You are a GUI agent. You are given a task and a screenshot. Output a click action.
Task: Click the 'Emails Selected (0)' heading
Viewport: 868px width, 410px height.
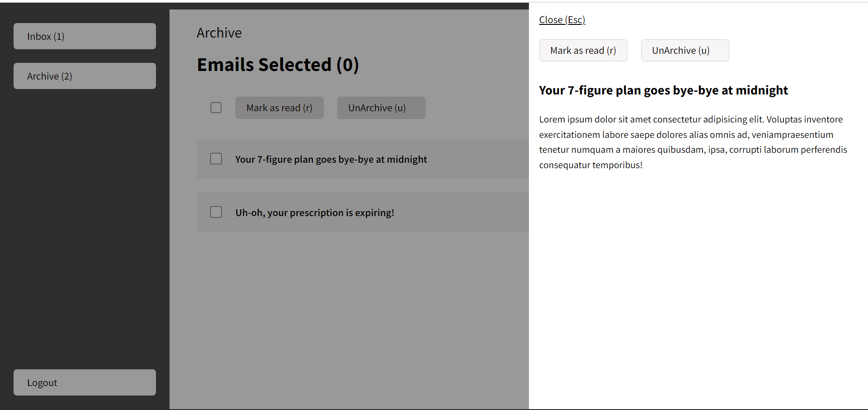[278, 65]
